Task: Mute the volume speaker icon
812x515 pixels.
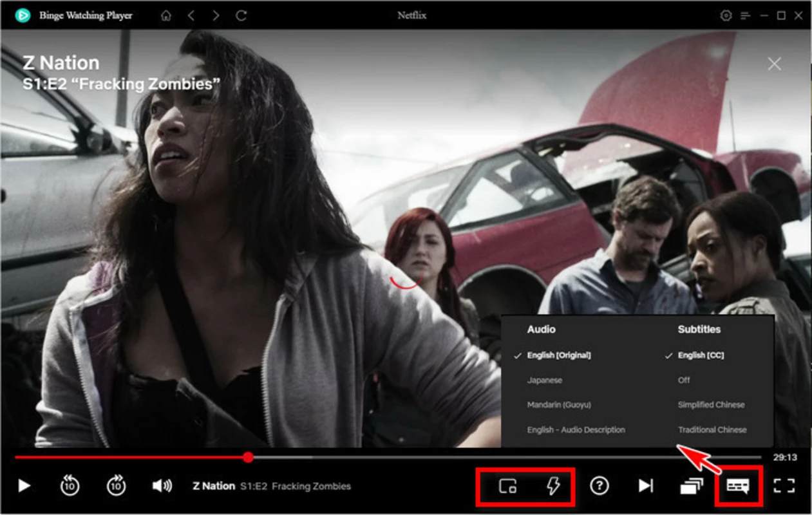Action: pyautogui.click(x=162, y=486)
